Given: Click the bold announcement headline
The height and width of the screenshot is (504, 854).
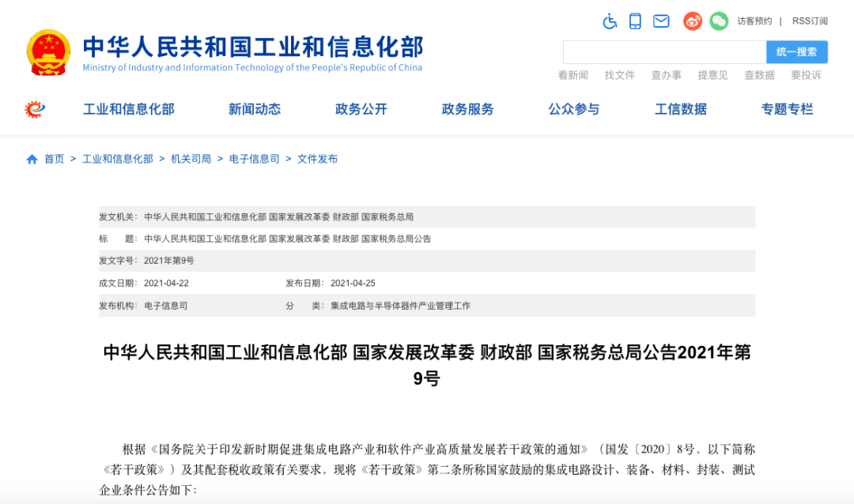Looking at the screenshot, I should pyautogui.click(x=427, y=365).
